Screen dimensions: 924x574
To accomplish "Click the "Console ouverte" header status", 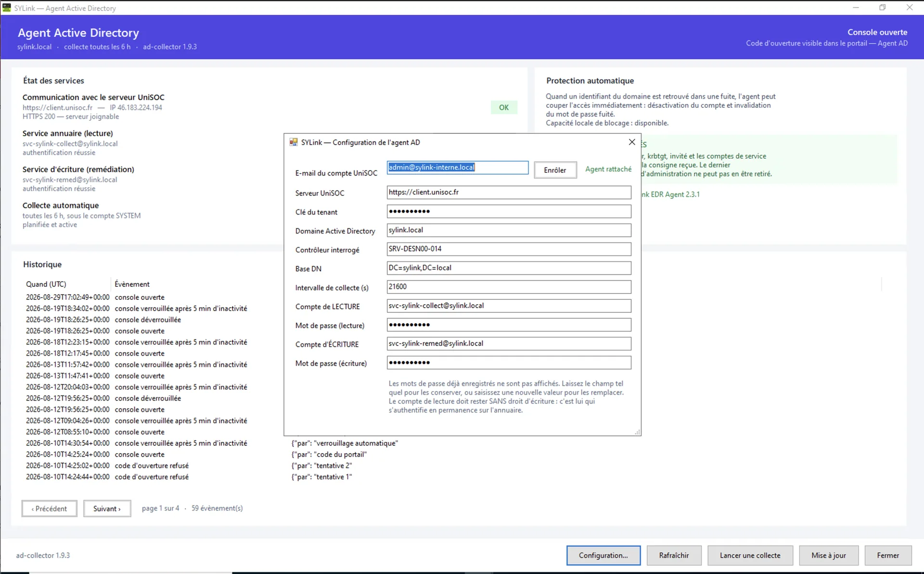I will point(877,32).
